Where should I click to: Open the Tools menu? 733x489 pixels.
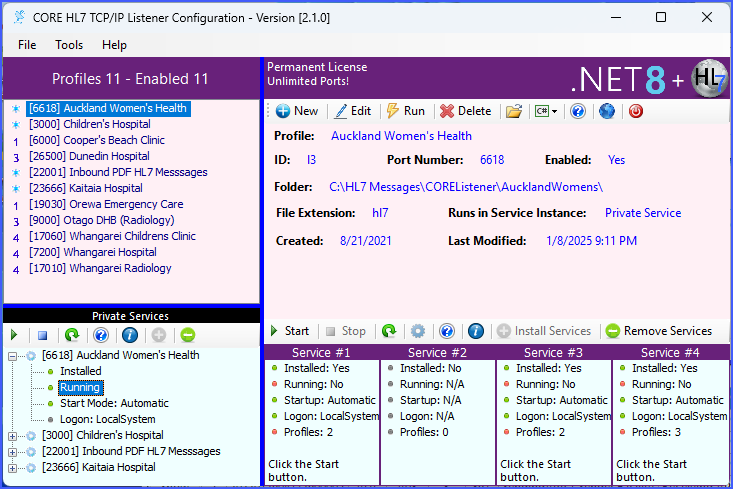69,45
